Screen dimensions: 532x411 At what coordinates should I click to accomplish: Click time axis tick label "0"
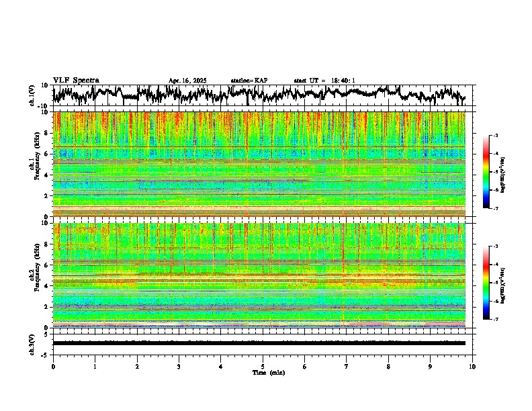click(53, 367)
